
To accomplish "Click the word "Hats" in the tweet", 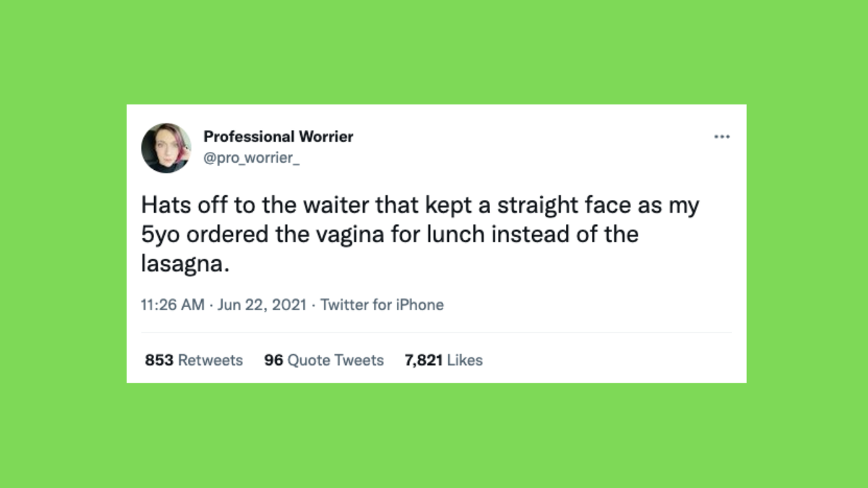I will pyautogui.click(x=165, y=205).
